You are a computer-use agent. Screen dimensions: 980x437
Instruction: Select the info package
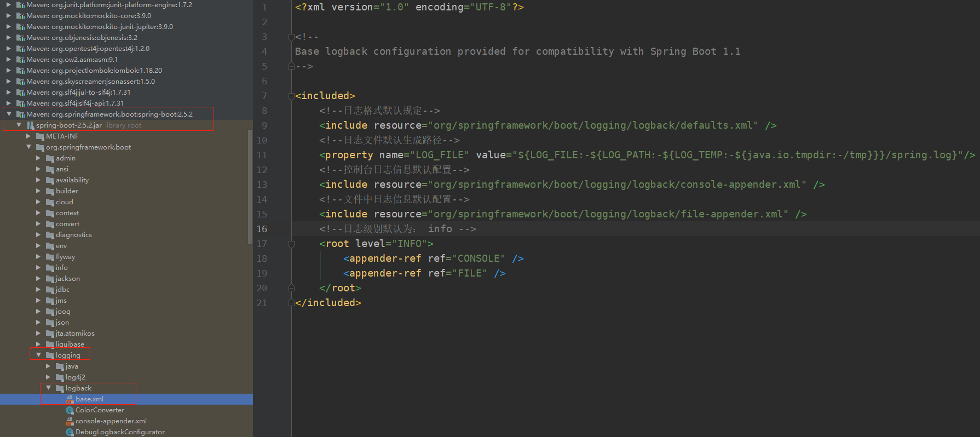click(x=61, y=267)
